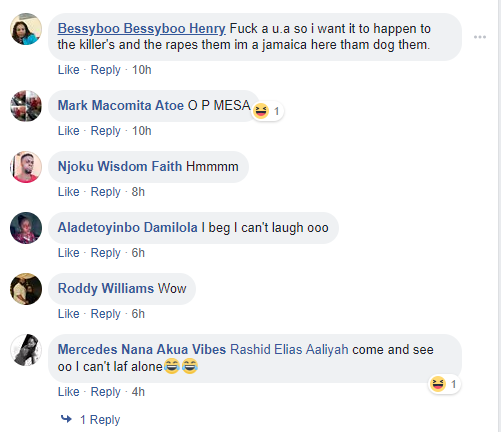
Task: Open Mercedes Nana Akua Vibes' avatar
Action: point(26,350)
